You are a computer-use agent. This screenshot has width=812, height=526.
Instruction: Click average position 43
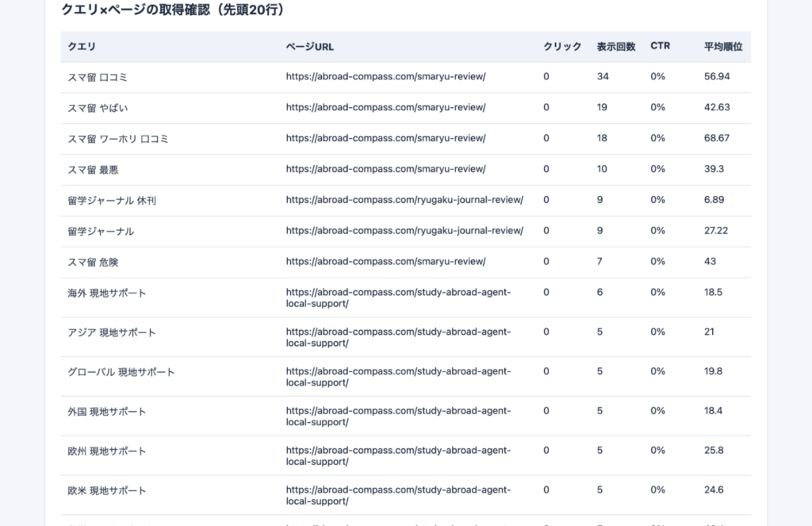coord(710,262)
